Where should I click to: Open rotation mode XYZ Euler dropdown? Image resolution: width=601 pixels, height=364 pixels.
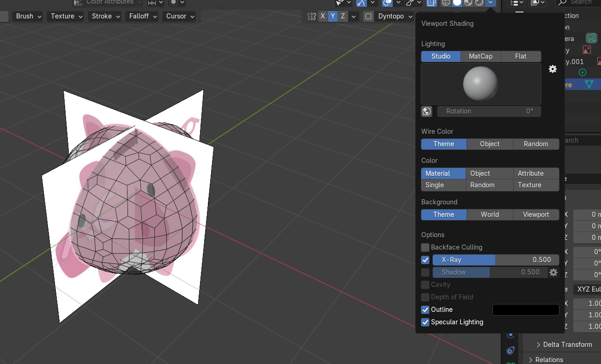(x=587, y=289)
